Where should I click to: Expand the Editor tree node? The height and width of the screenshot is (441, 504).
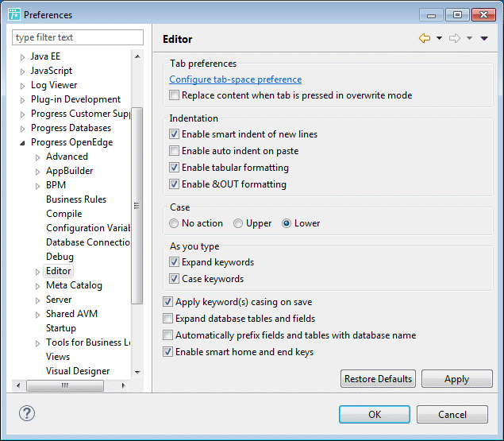[x=37, y=272]
